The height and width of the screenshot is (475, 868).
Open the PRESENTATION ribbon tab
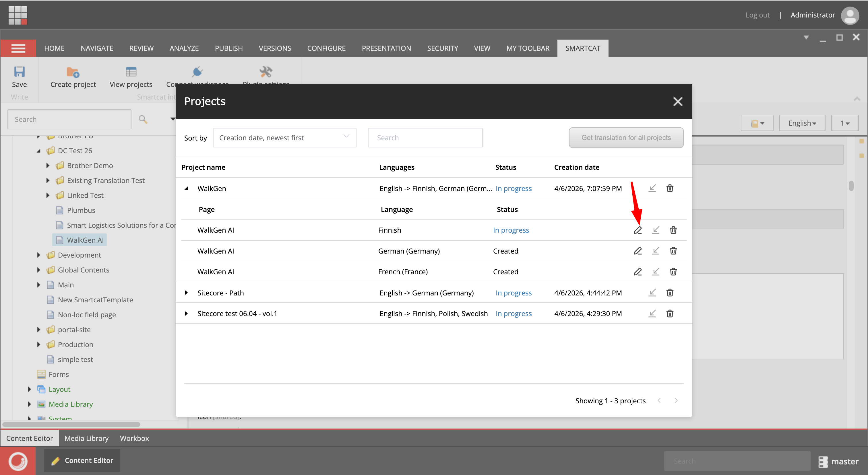coord(386,48)
